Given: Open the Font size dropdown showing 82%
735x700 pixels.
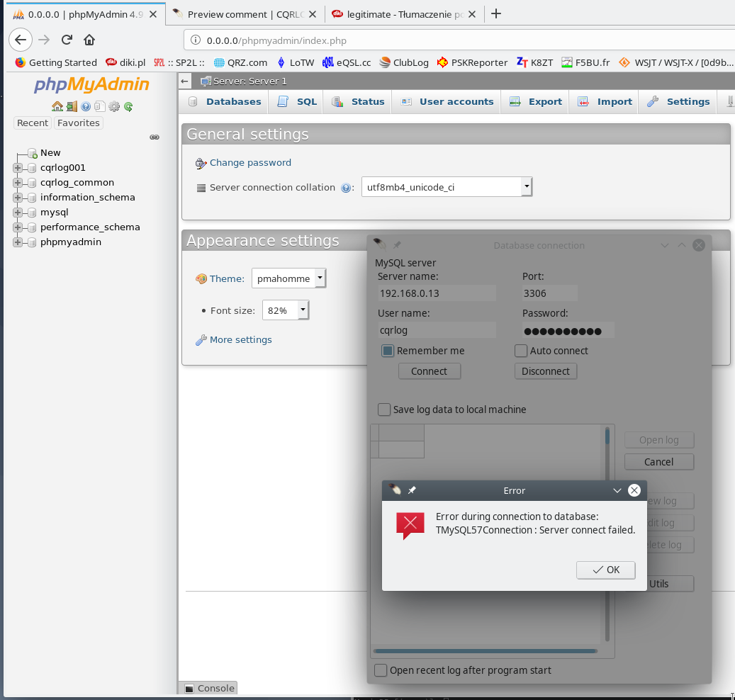Looking at the screenshot, I should pyautogui.click(x=286, y=310).
